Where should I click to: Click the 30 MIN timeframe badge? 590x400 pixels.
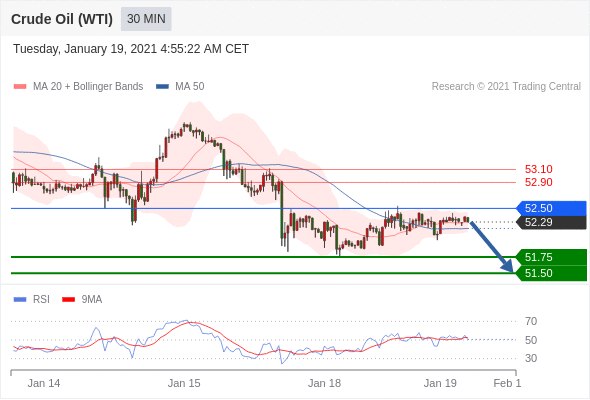click(x=146, y=19)
